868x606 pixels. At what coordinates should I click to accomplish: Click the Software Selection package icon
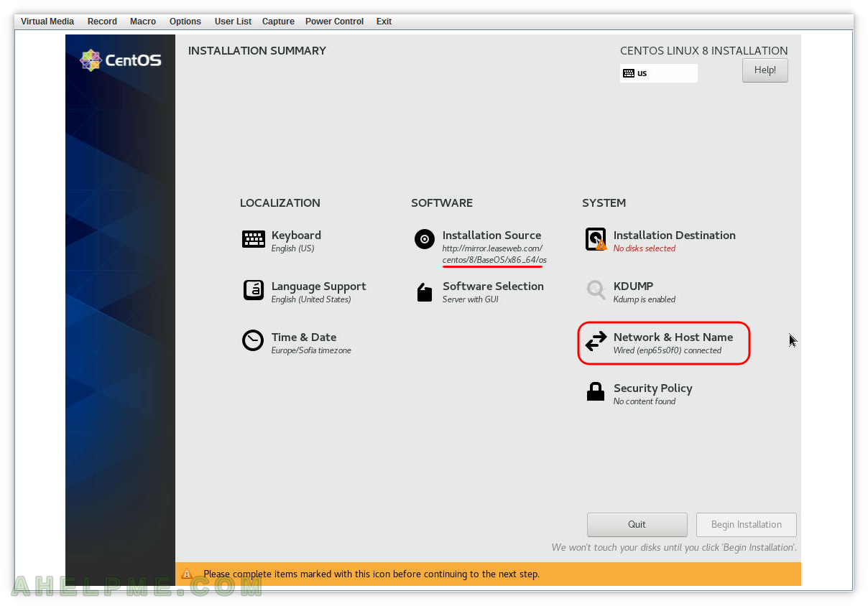[x=425, y=292]
